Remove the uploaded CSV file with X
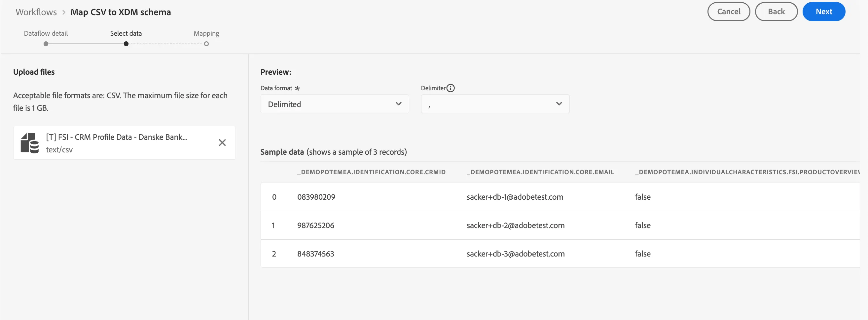Screen dimensions: 868x320 pyautogui.click(x=222, y=142)
